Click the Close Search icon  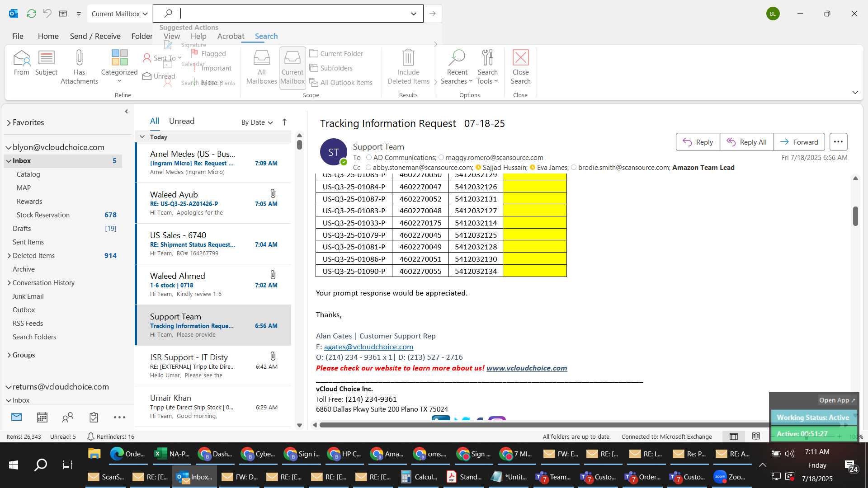tap(520, 67)
